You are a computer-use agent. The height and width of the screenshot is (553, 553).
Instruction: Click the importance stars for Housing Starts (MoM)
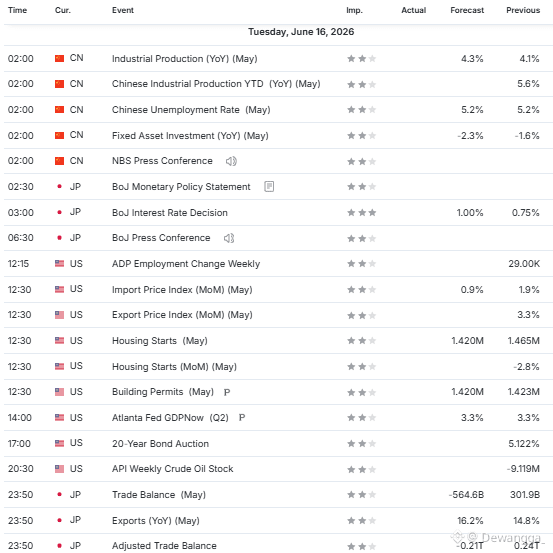tap(362, 367)
